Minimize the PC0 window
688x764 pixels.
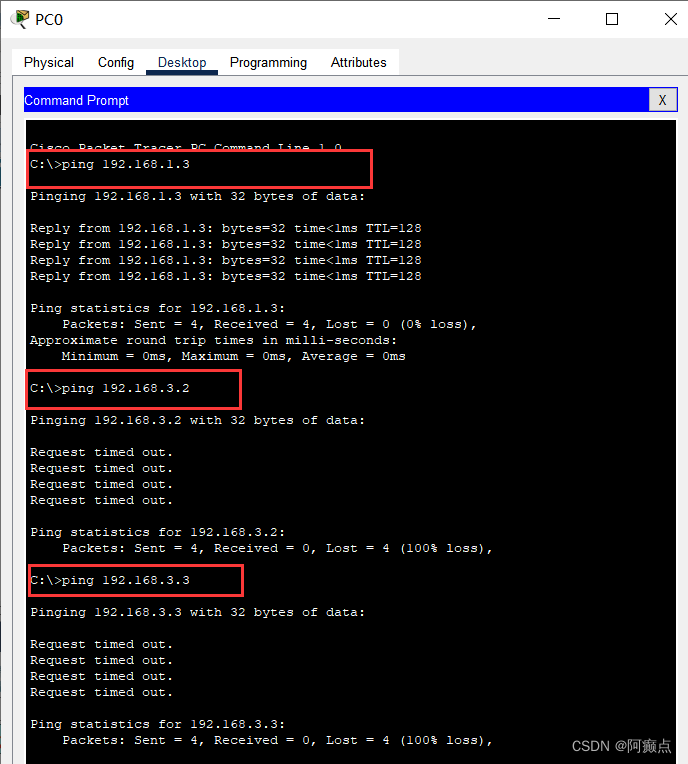(x=554, y=19)
